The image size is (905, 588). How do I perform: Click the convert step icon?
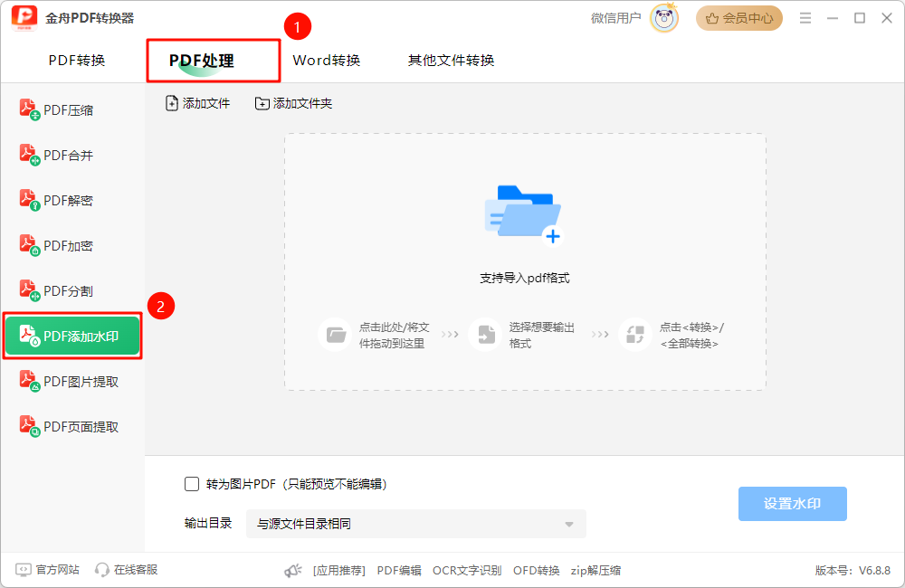pyautogui.click(x=635, y=335)
